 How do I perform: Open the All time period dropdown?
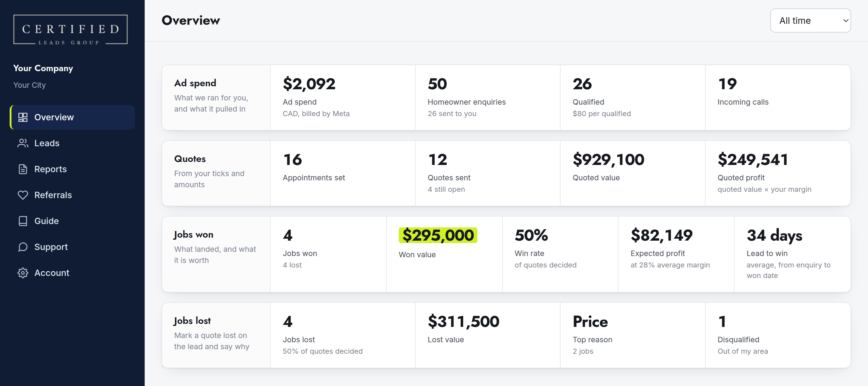click(810, 21)
